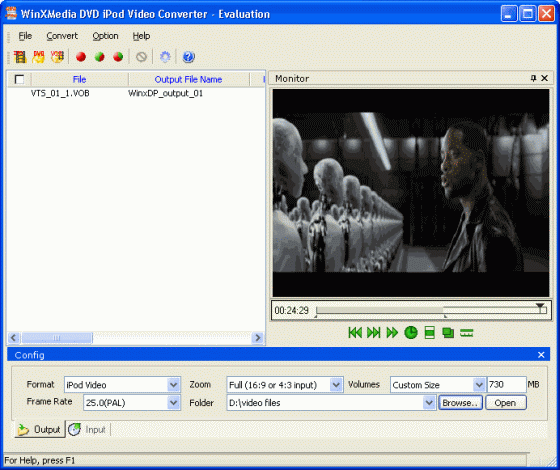Open the Convert menu
This screenshot has width=560, height=470.
[x=62, y=36]
